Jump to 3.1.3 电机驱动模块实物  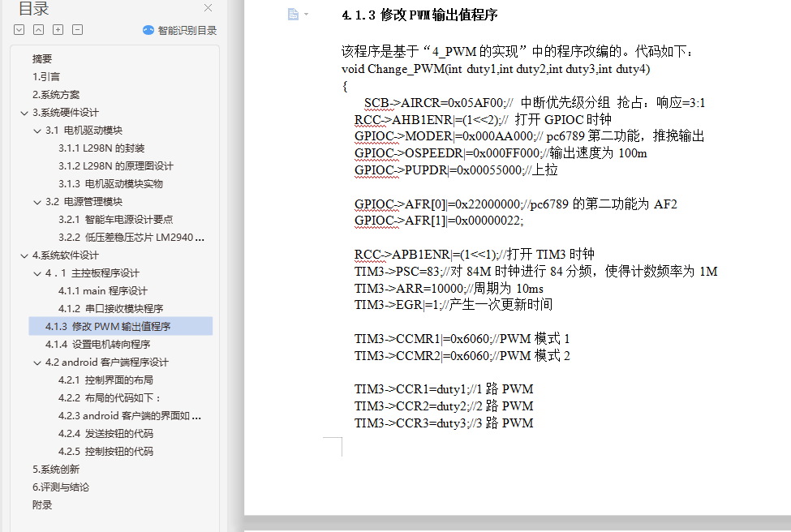tap(110, 184)
